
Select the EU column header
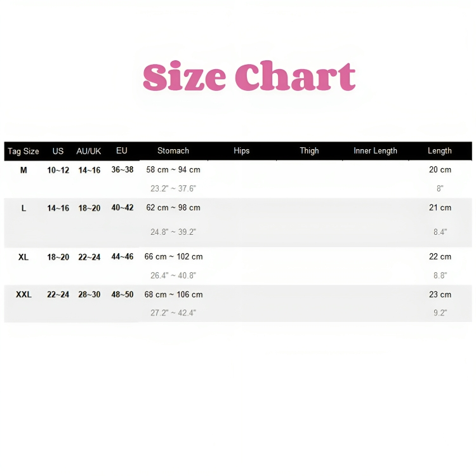[x=122, y=150]
